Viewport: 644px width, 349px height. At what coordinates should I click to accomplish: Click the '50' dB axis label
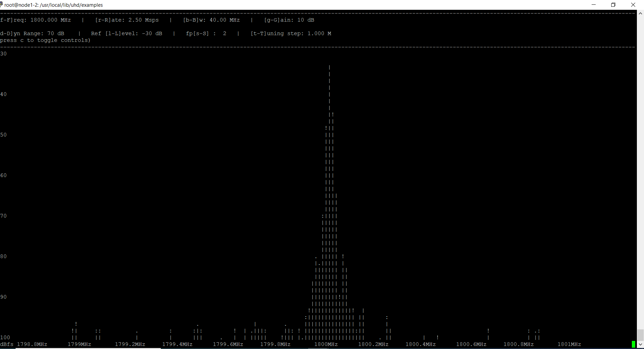click(3, 135)
